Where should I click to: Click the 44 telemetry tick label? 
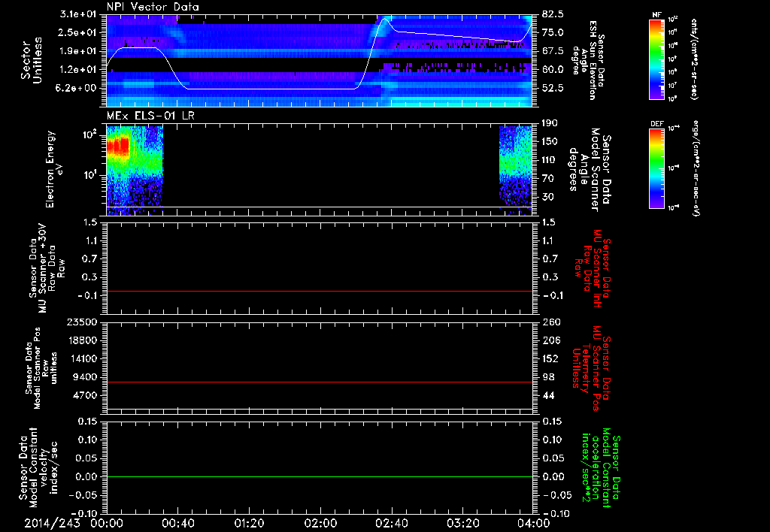[x=548, y=395]
